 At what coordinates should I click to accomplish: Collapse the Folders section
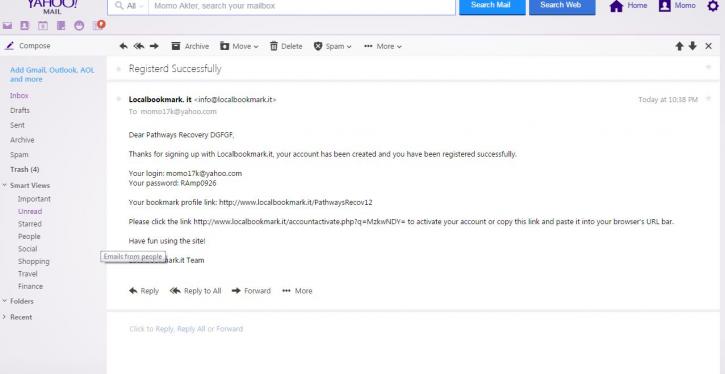5,301
